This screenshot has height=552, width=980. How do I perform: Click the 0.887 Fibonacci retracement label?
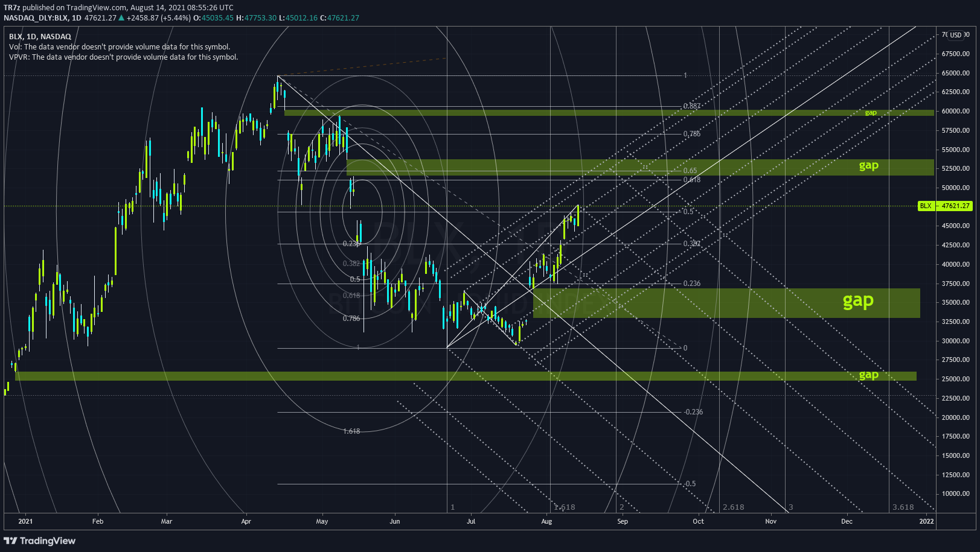point(692,106)
